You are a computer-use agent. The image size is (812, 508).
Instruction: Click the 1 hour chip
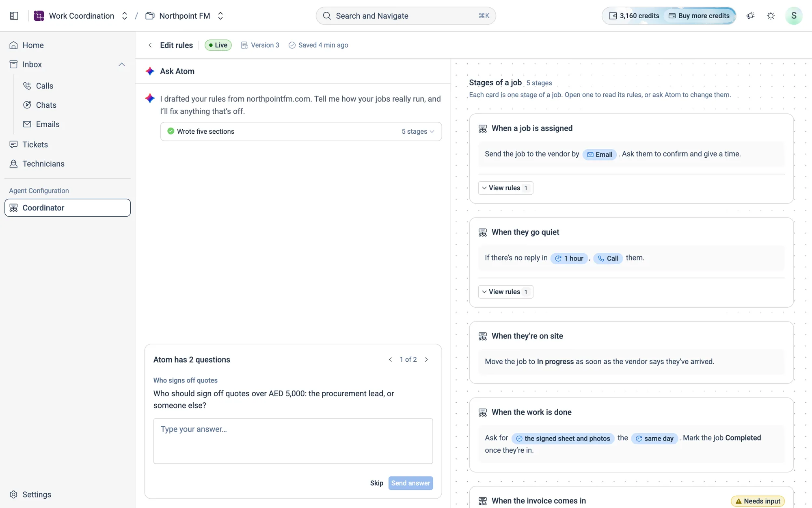(569, 258)
